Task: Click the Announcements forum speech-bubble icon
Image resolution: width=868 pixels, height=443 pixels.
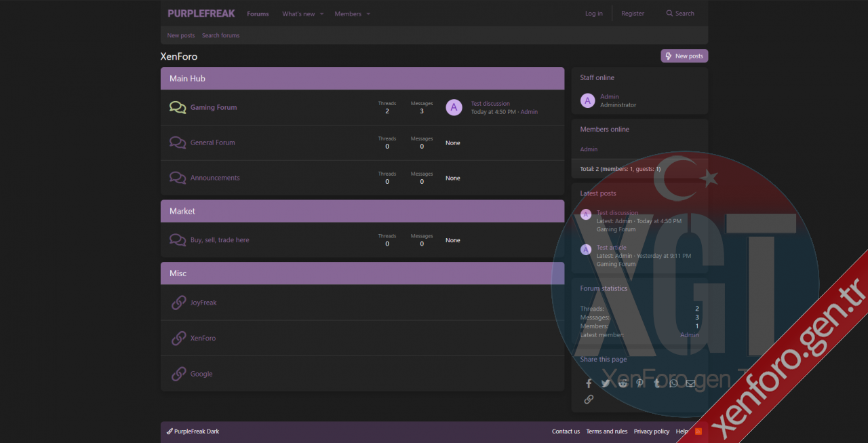Action: pos(178,178)
